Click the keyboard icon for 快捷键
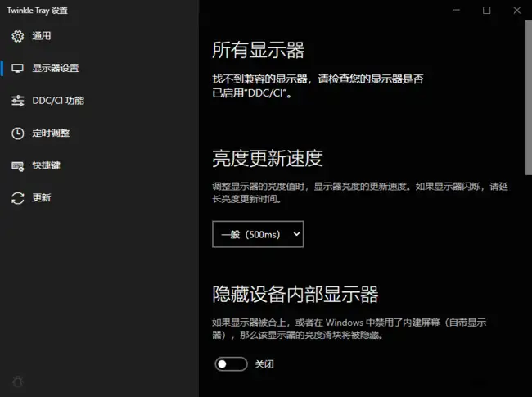The height and width of the screenshot is (397, 532). pos(18,165)
